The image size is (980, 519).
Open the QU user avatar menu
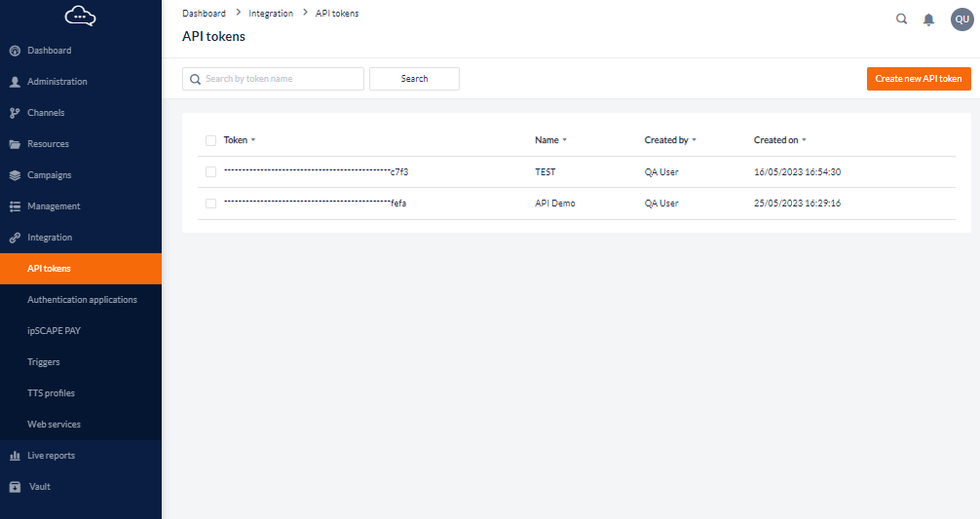tap(961, 19)
